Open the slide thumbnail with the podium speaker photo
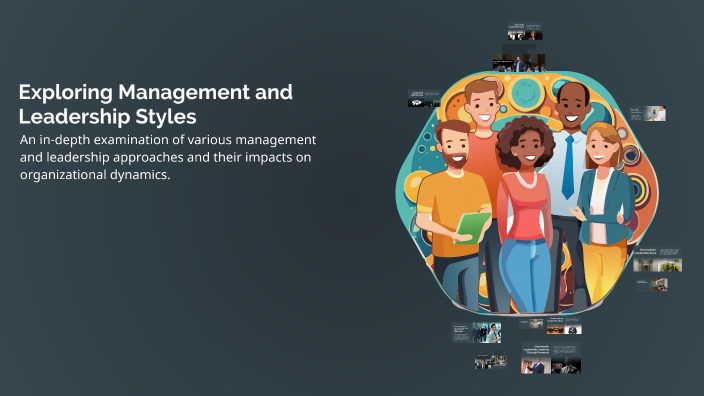 coord(564,326)
